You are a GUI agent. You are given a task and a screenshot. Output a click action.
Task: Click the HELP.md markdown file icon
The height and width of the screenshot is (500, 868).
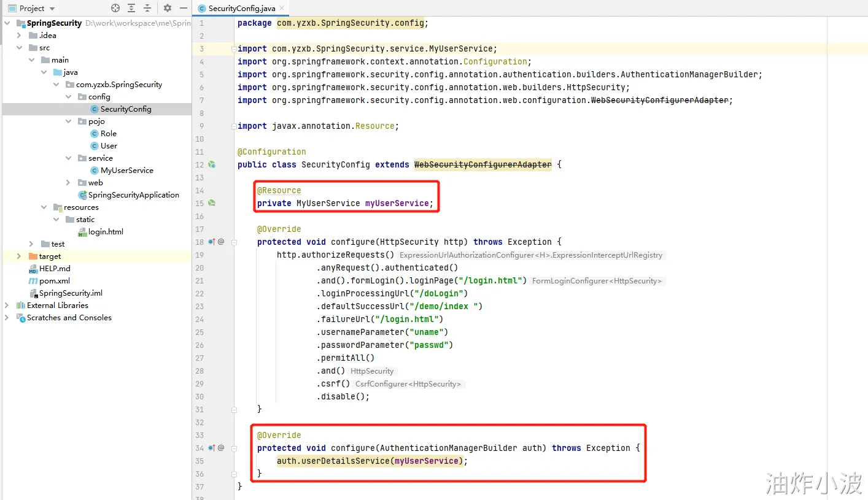33,269
